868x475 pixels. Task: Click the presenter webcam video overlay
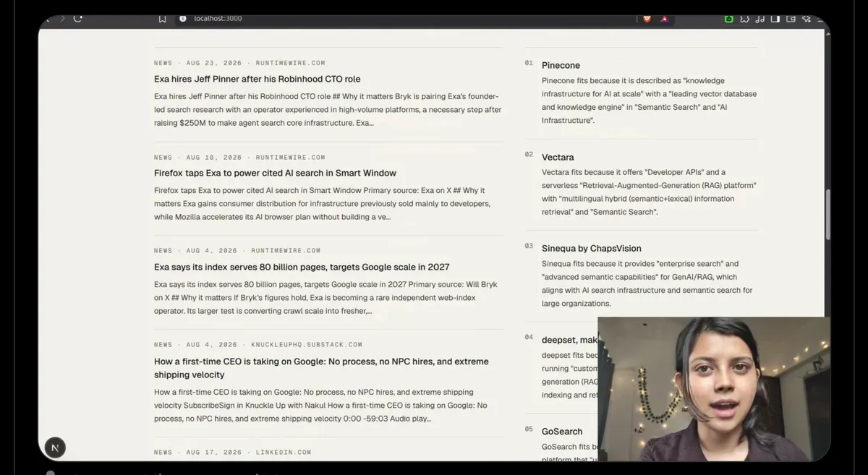click(x=714, y=388)
